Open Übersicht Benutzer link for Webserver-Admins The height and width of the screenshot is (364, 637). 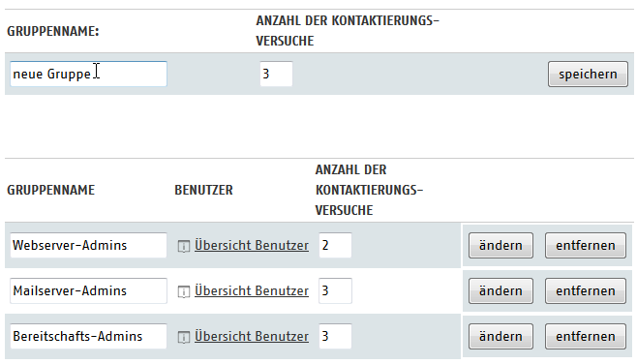click(x=252, y=245)
